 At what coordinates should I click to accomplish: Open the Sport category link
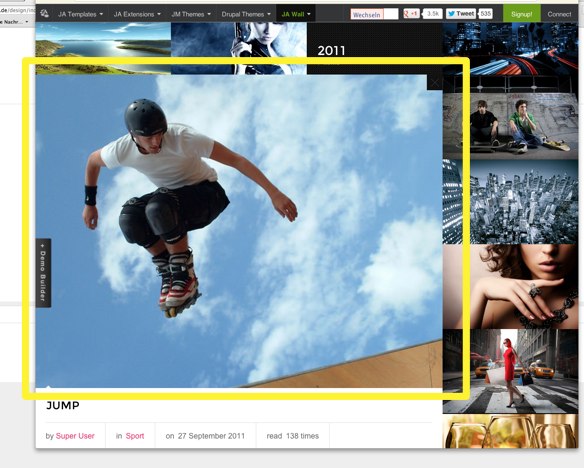coord(135,436)
